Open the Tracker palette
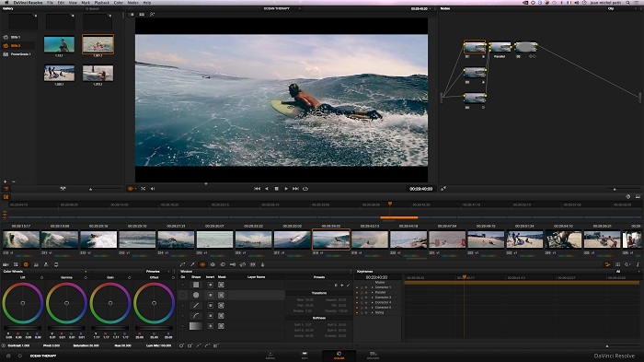644x362 pixels. pos(213,264)
